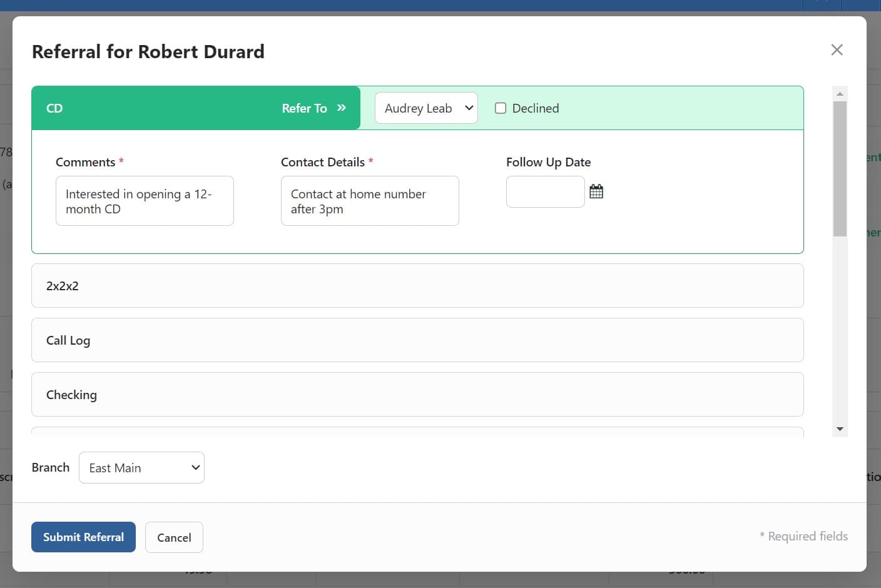The width and height of the screenshot is (881, 588).
Task: Click the Cancel button
Action: 174,537
